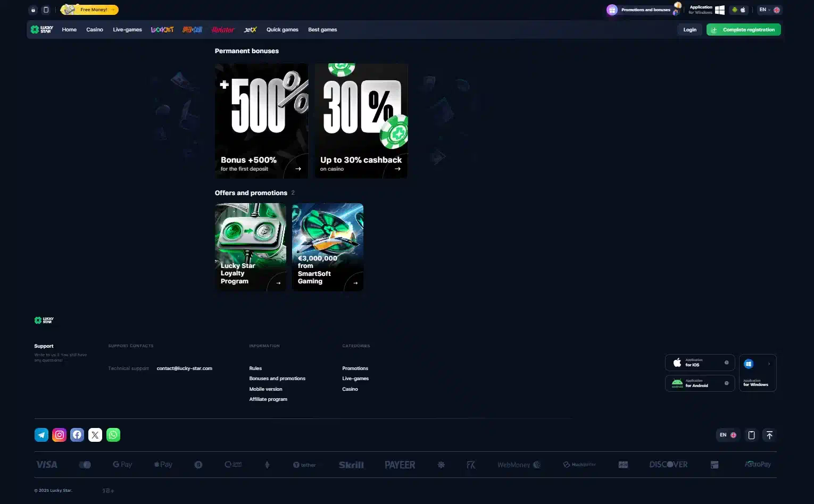This screenshot has height=504, width=814.
Task: Click the back-to-top arrow icon
Action: [x=769, y=435]
